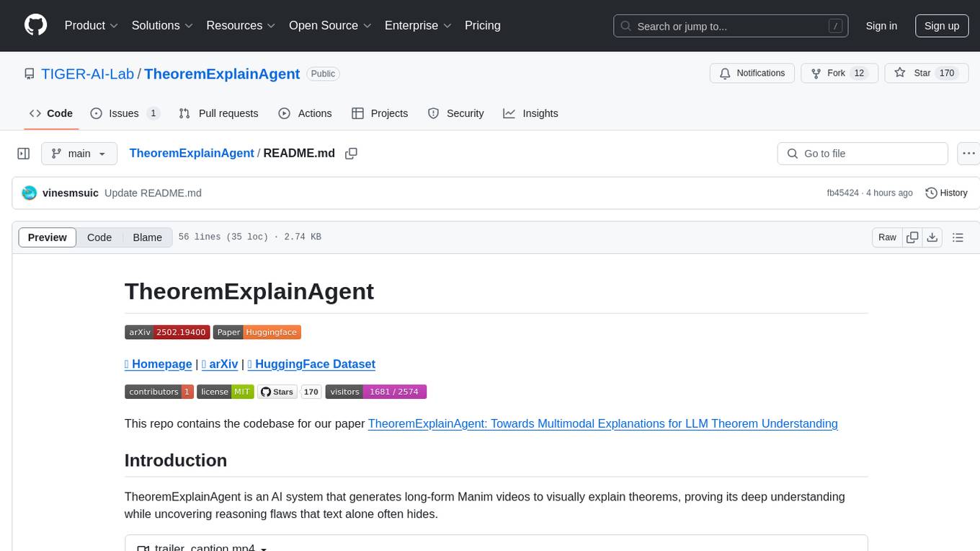Focus the Go to file input
Viewport: 980px width, 551px height.
pyautogui.click(x=863, y=154)
